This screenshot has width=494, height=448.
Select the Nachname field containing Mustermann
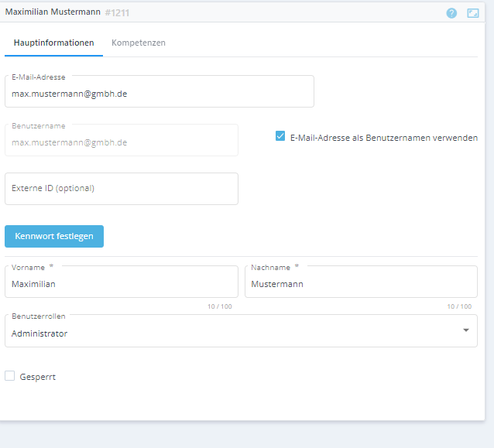[x=361, y=283]
